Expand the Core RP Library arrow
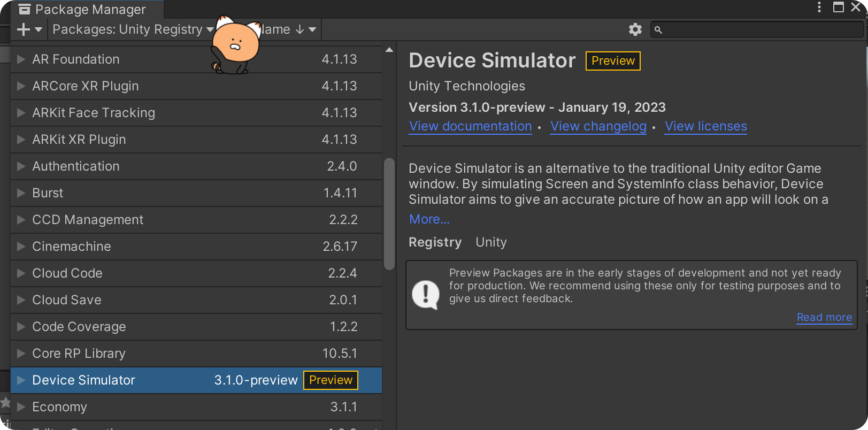Image resolution: width=868 pixels, height=430 pixels. 21,354
